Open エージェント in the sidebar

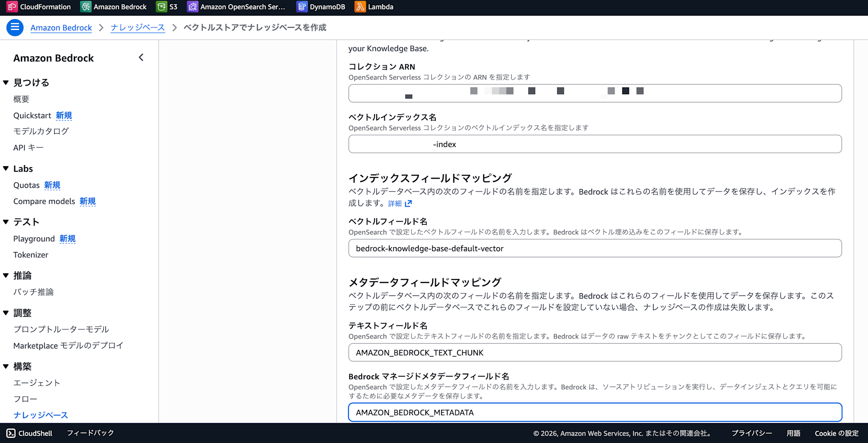[x=37, y=383]
